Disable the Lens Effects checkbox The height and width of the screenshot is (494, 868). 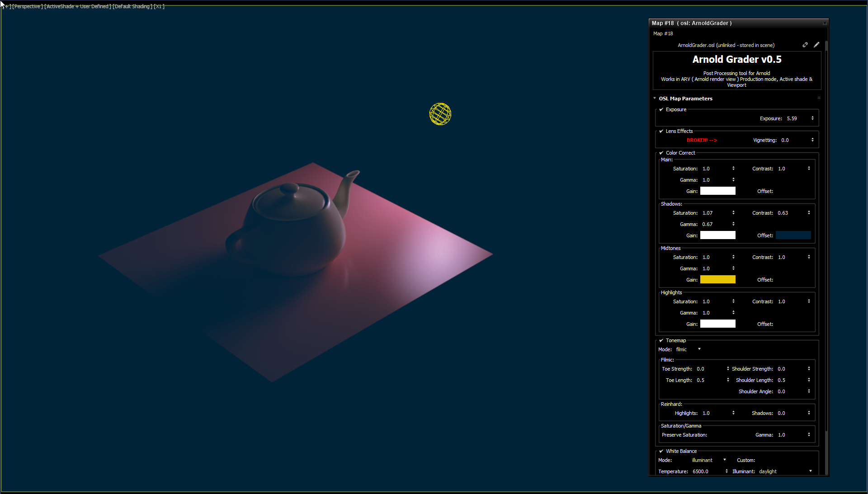[x=661, y=131]
